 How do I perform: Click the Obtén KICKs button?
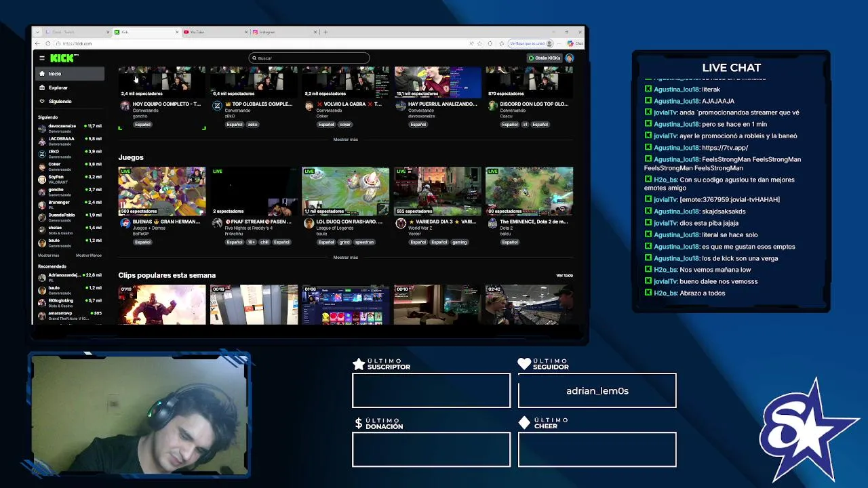coord(545,58)
